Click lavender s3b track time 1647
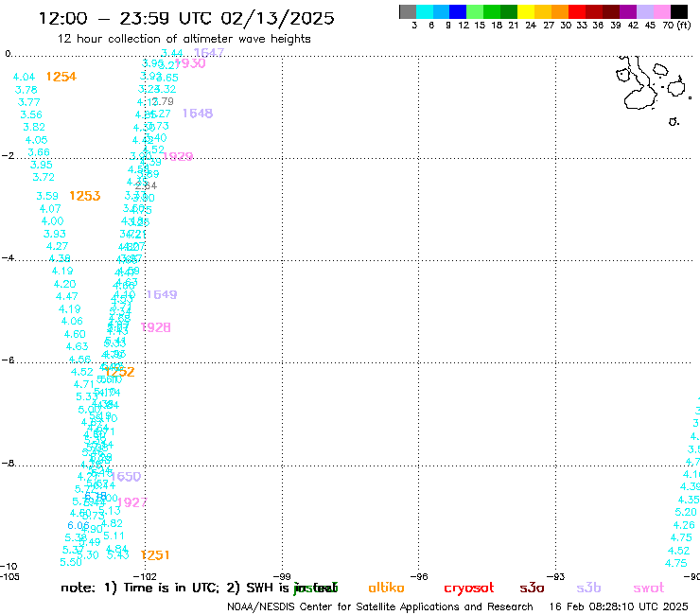Screen dimensions: 700x615 [x=209, y=52]
